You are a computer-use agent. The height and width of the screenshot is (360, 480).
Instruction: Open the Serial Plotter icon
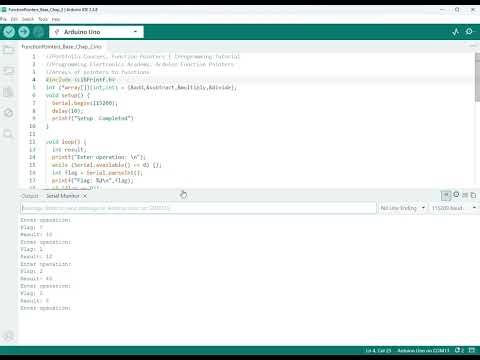click(455, 32)
